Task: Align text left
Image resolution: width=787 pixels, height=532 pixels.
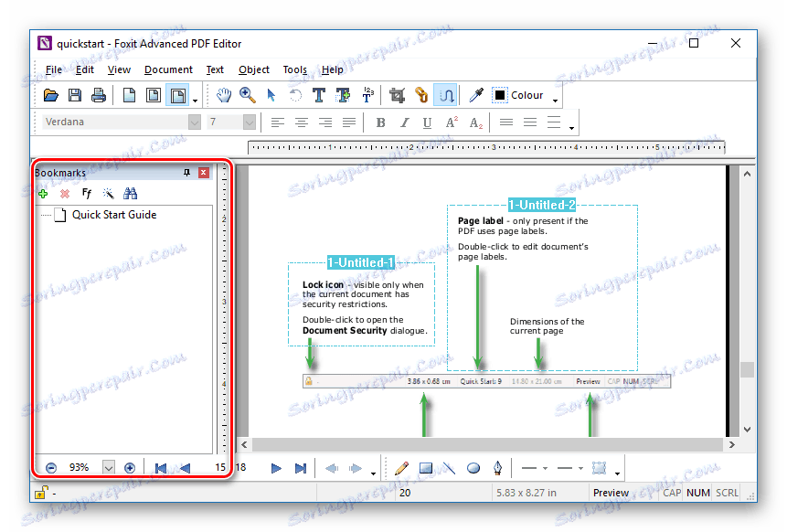Action: (277, 122)
